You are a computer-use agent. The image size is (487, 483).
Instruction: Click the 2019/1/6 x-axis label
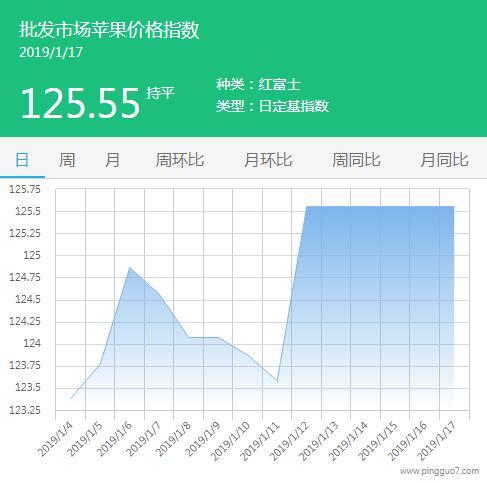114,438
